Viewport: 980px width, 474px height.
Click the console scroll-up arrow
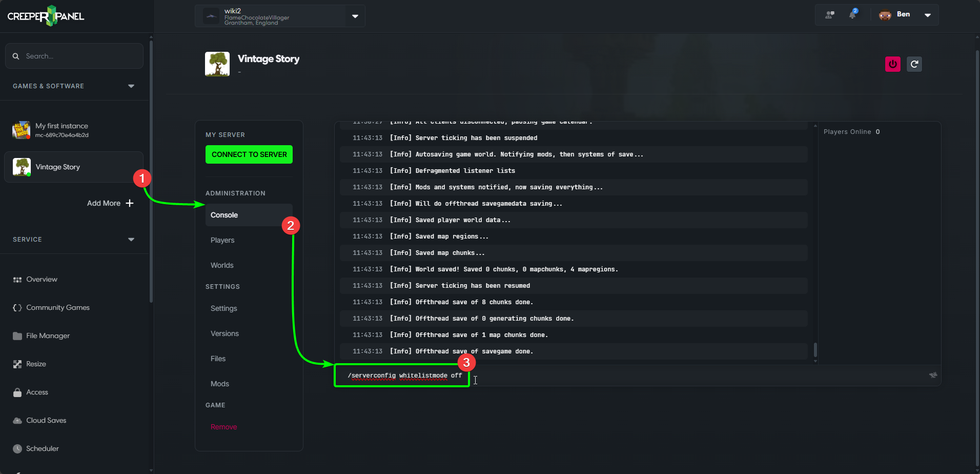(815, 126)
